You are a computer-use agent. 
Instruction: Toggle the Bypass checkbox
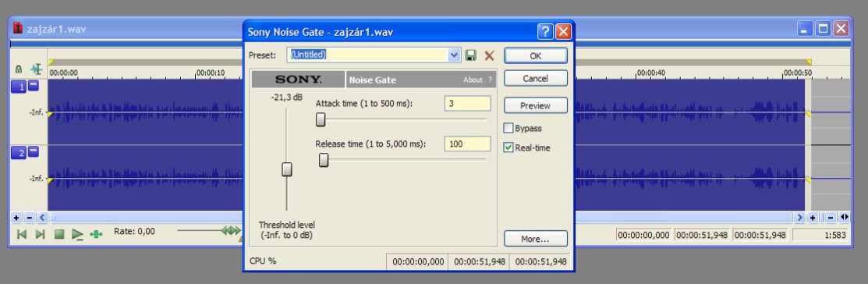point(508,128)
